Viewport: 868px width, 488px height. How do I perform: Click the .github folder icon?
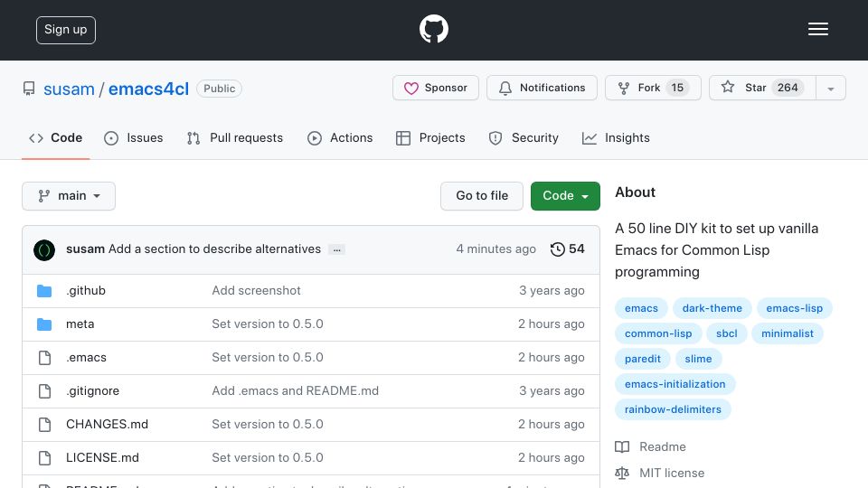click(44, 290)
